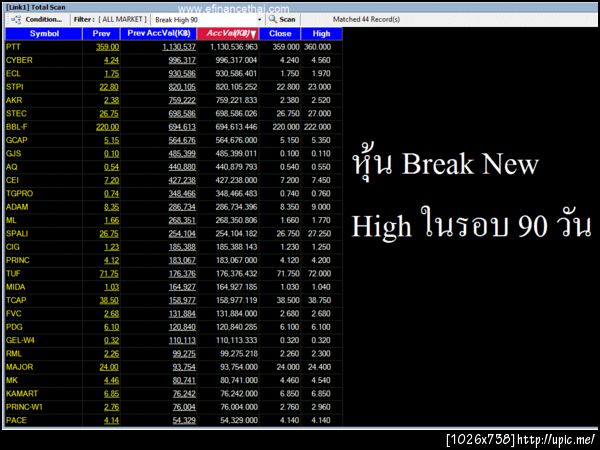600x450 pixels.
Task: Sort by Prev column header
Action: [x=101, y=34]
